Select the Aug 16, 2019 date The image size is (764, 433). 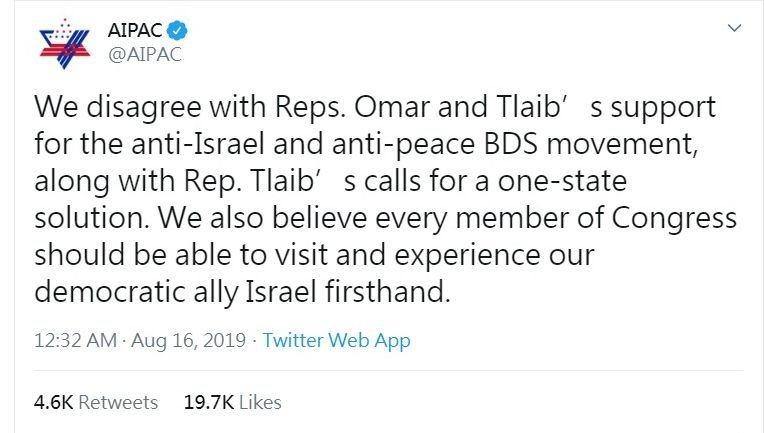point(189,340)
